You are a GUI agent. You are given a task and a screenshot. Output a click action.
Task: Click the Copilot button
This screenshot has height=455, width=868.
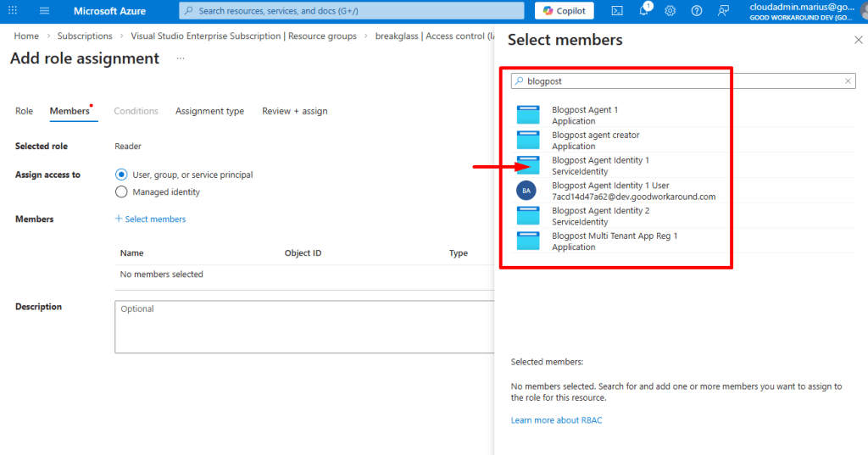coord(565,11)
